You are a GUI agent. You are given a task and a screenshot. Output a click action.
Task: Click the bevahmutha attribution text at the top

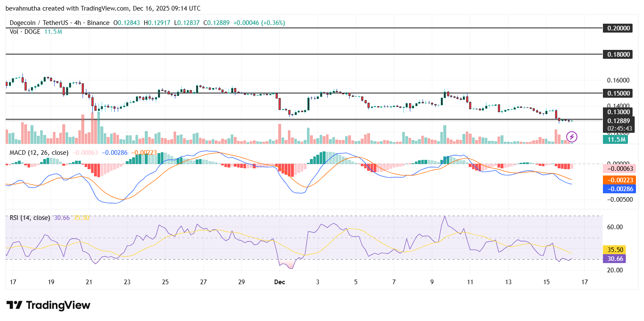coord(20,8)
